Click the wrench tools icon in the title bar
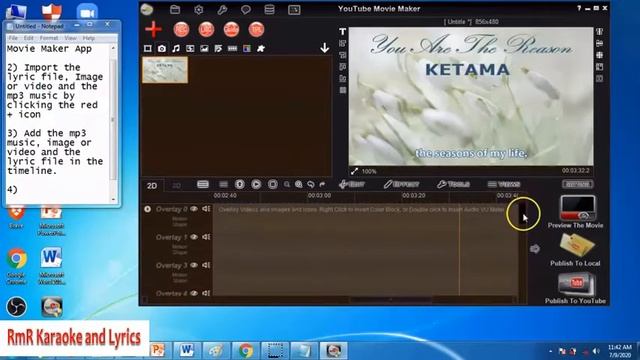Image resolution: width=640 pixels, height=360 pixels. point(222,9)
